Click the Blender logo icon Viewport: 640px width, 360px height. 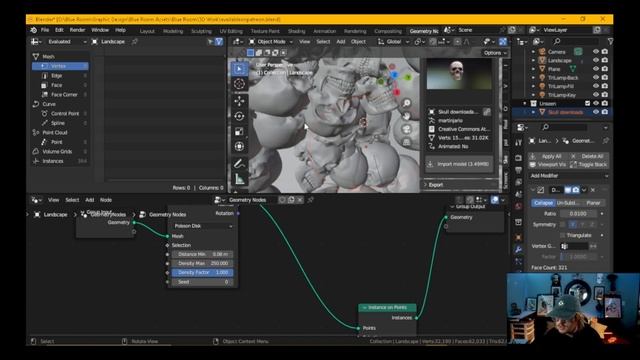click(x=33, y=30)
